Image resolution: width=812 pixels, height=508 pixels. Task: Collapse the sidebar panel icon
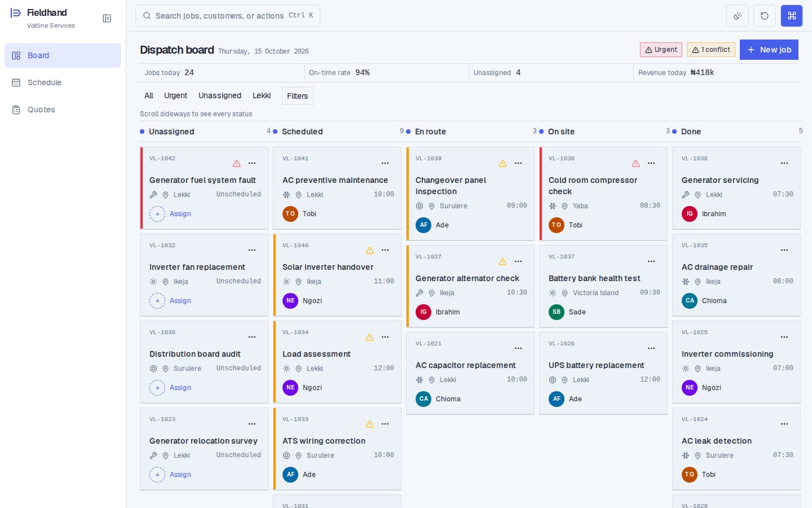point(107,19)
